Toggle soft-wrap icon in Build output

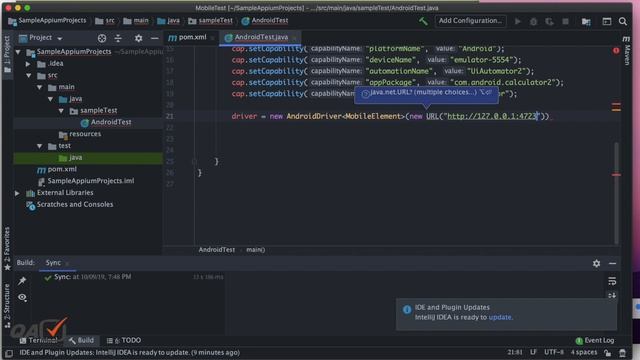(x=612, y=281)
